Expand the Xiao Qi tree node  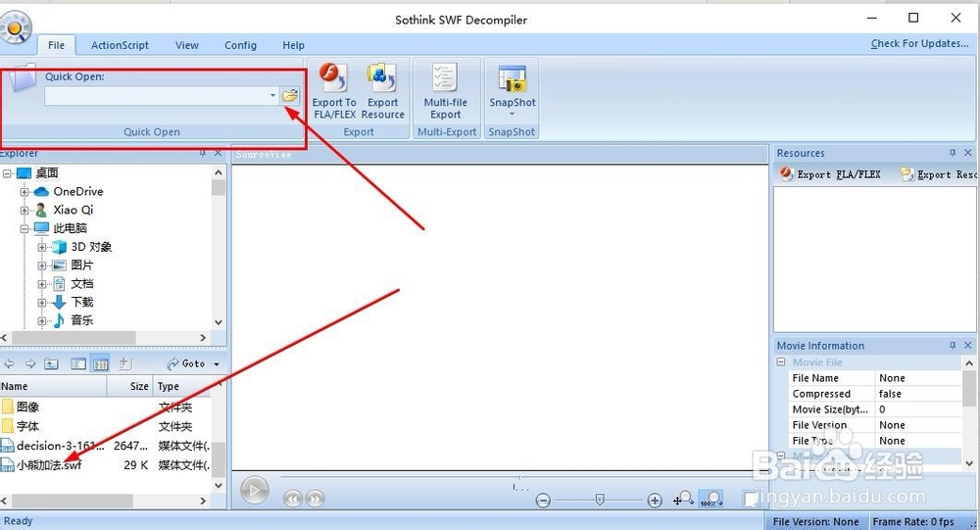[x=24, y=210]
